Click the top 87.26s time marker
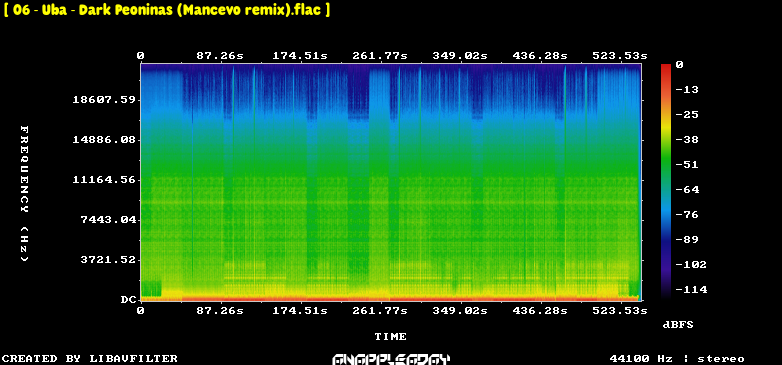 coord(219,56)
